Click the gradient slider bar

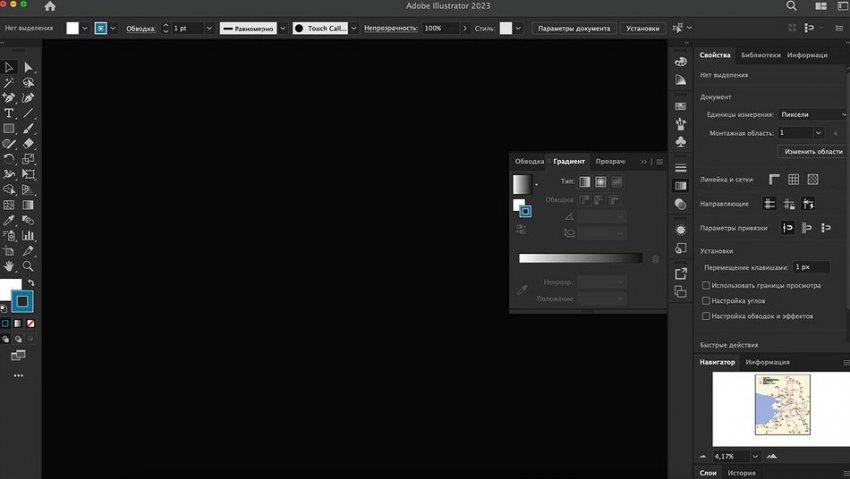(580, 259)
